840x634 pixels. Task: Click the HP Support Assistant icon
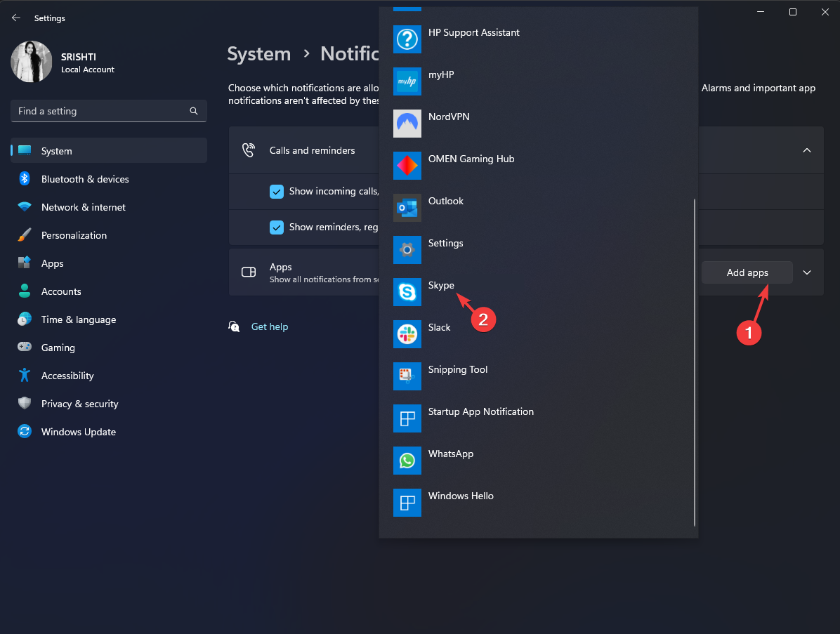point(407,39)
